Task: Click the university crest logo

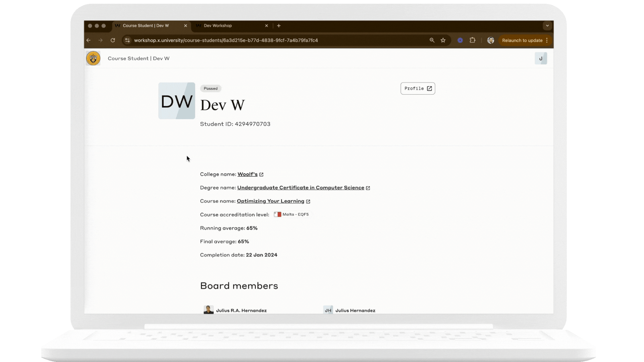Action: (93, 58)
